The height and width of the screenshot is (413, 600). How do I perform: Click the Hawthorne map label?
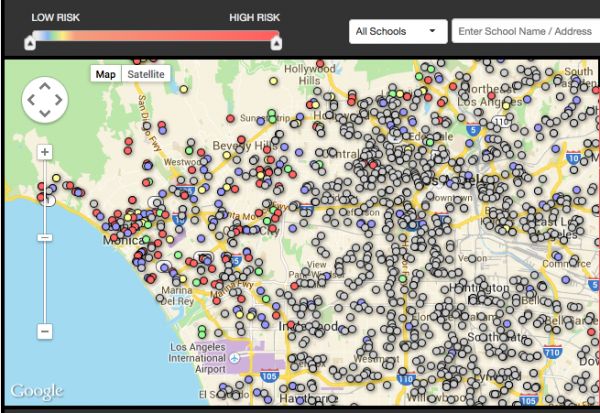pyautogui.click(x=308, y=398)
